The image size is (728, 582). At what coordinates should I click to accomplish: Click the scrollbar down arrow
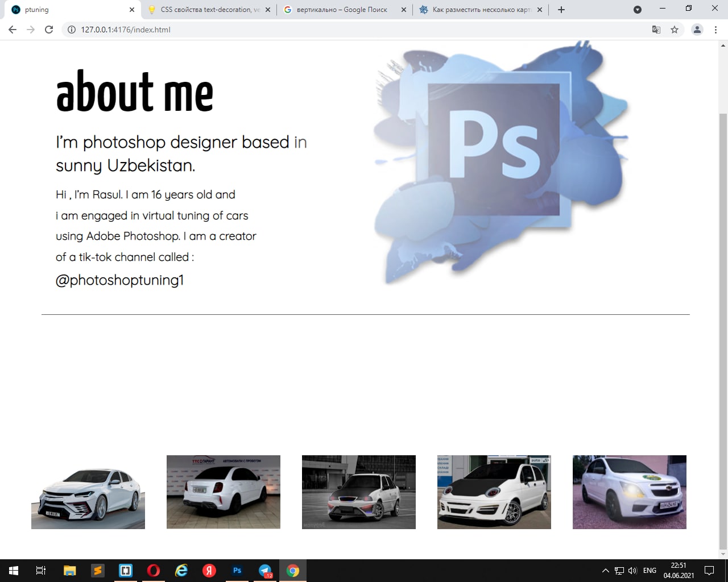(x=723, y=554)
